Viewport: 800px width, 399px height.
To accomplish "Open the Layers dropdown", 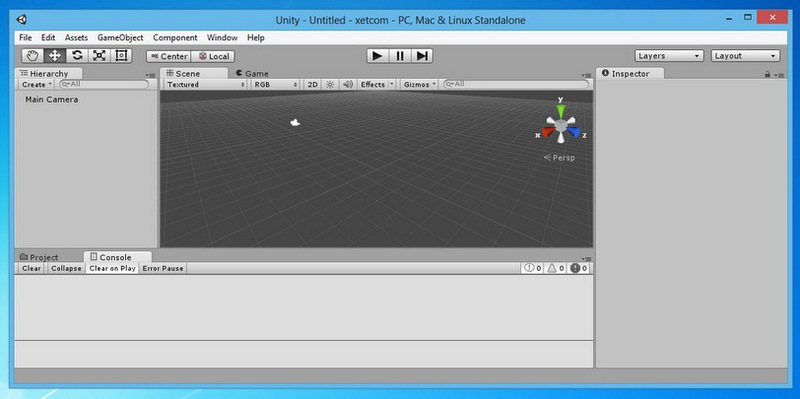I will 669,56.
